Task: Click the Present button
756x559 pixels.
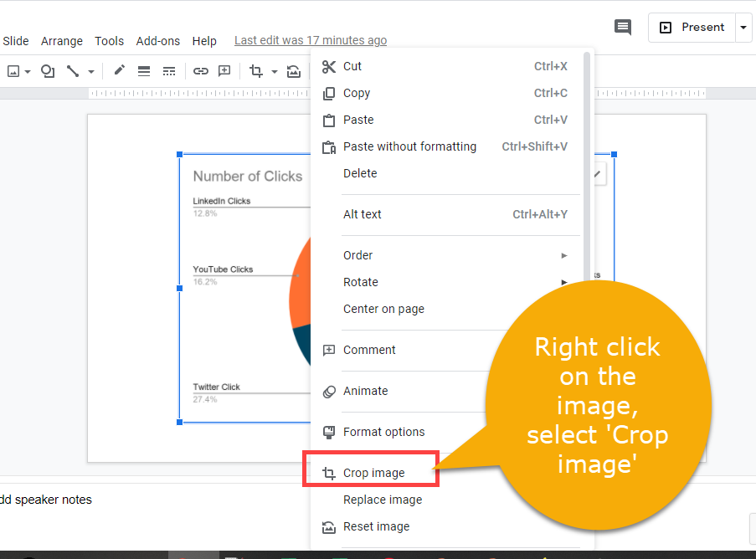Action: (x=692, y=28)
